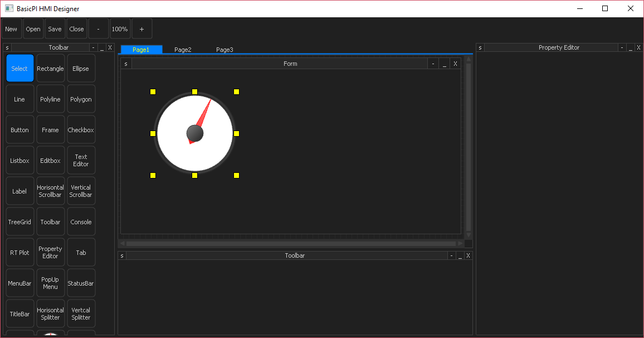
Task: Choose the Horisontal Scrollbar tool
Action: coord(51,191)
